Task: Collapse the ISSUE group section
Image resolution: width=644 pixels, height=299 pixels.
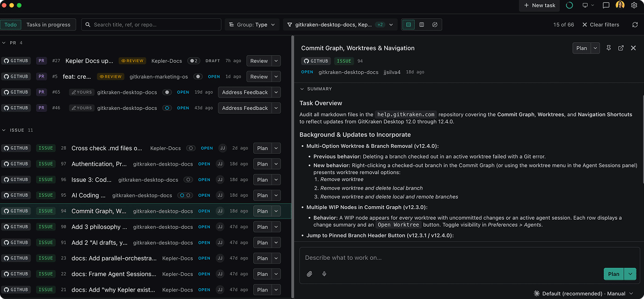Action: (x=4, y=130)
